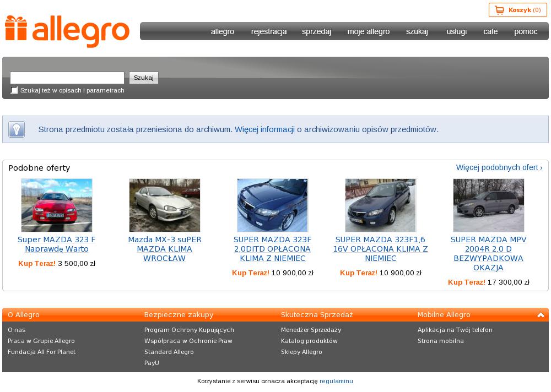
Task: Open the 'usługi' menu item
Action: (456, 31)
